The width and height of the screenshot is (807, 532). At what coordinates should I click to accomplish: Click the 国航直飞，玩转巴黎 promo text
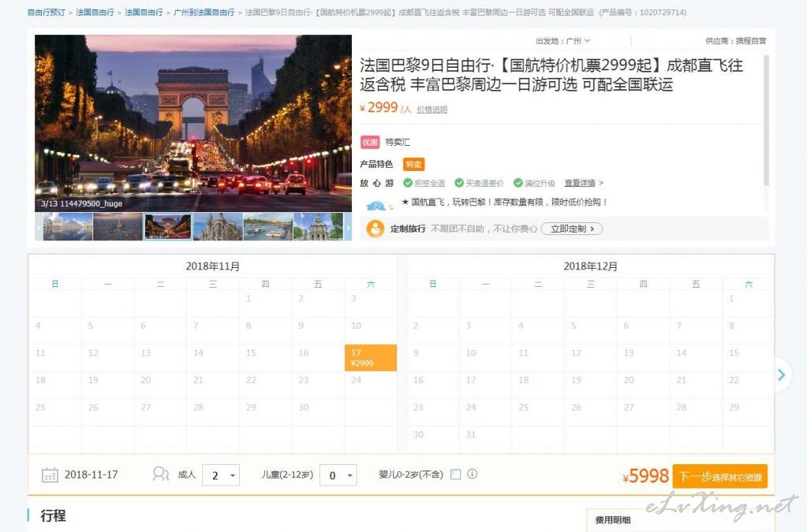pyautogui.click(x=504, y=202)
